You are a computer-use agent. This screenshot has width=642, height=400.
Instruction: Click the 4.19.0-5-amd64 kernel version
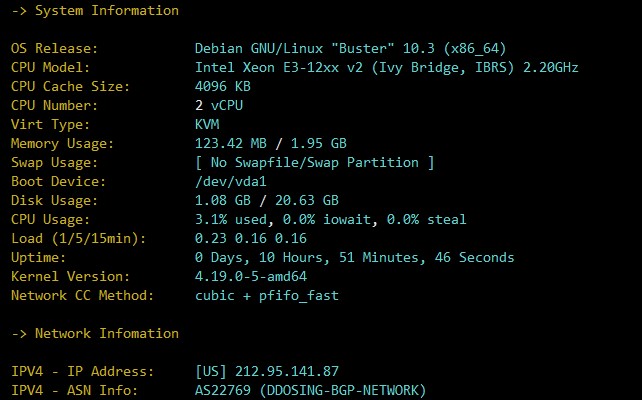click(x=250, y=277)
